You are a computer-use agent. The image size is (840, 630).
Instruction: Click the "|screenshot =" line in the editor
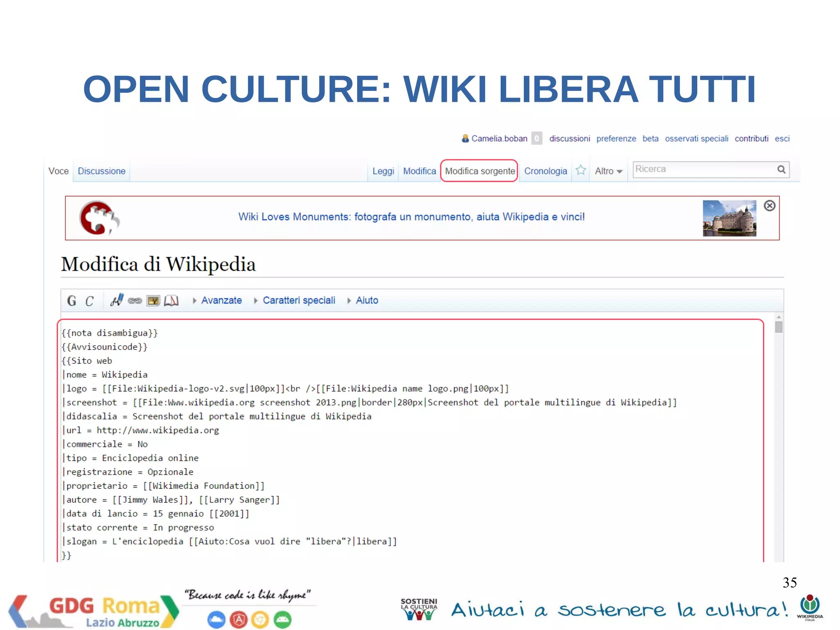(x=369, y=403)
